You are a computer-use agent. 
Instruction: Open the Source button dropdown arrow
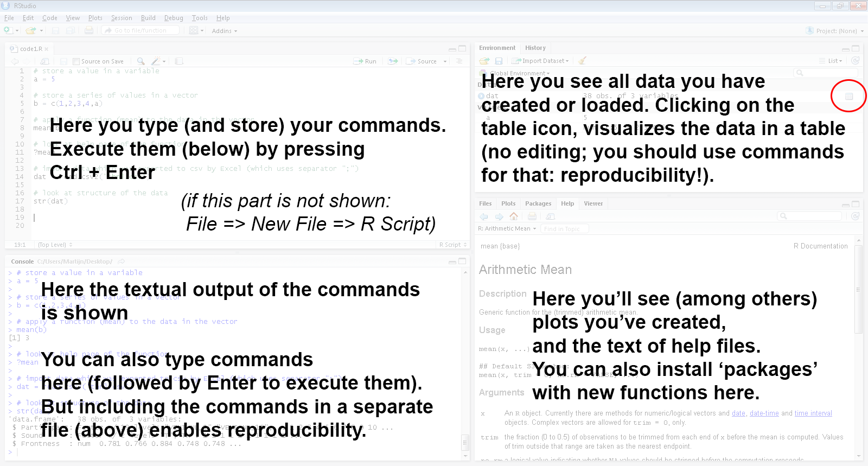tap(445, 61)
